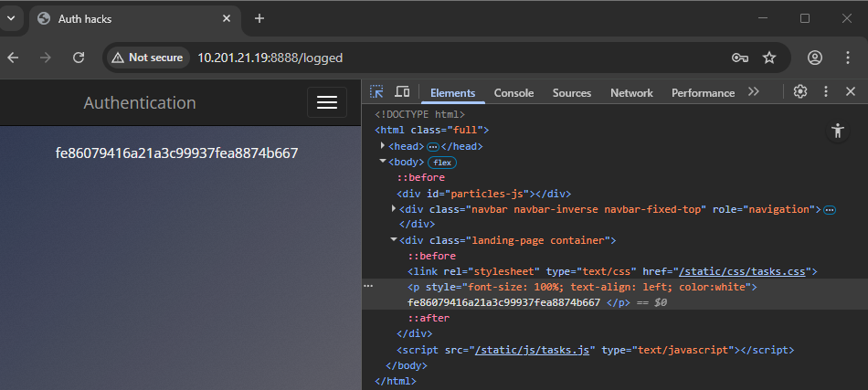This screenshot has width=868, height=390.
Task: Select the particles-js div node
Action: pos(483,194)
